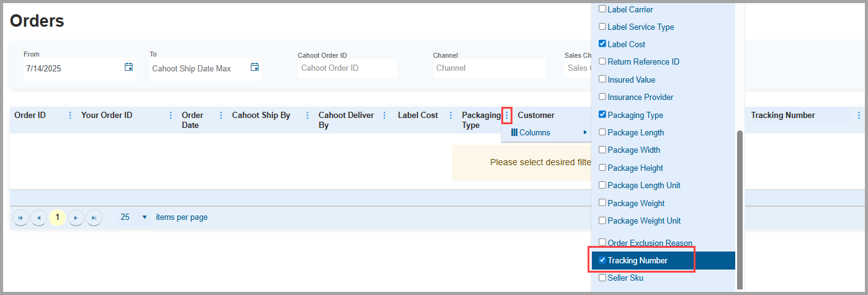Enable the Label Service Type column

(602, 27)
